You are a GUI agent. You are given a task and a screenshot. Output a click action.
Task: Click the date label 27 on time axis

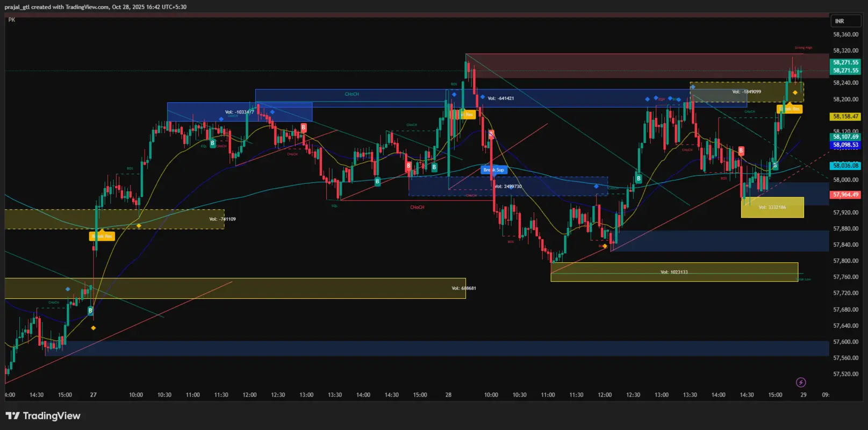coord(94,395)
